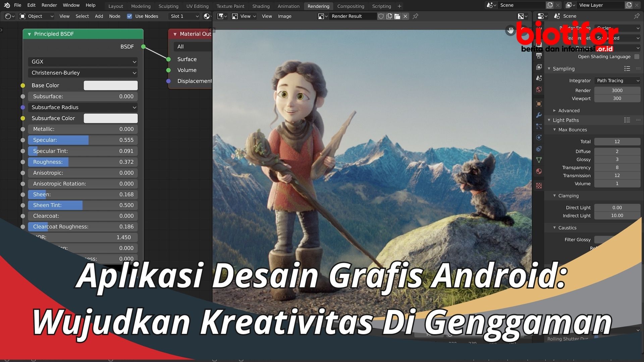Click the new image icon after Render Result

click(x=389, y=16)
